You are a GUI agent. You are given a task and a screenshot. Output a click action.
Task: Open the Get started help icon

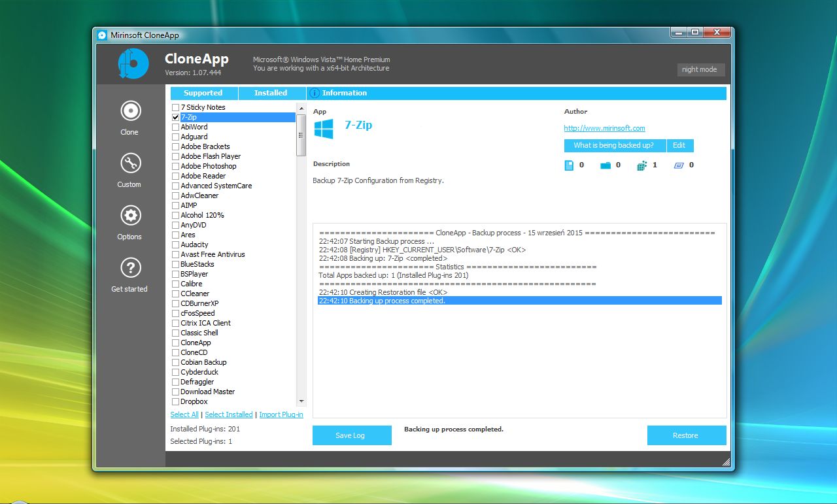[x=131, y=267]
